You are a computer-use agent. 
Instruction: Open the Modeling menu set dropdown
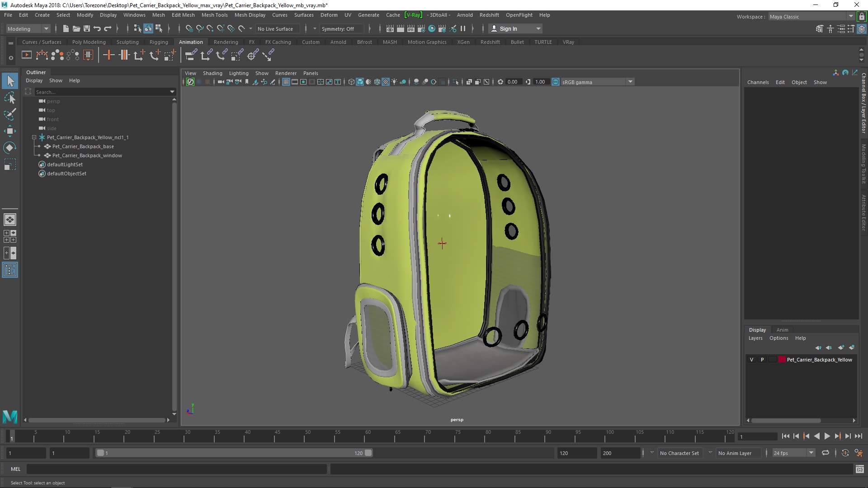(28, 28)
